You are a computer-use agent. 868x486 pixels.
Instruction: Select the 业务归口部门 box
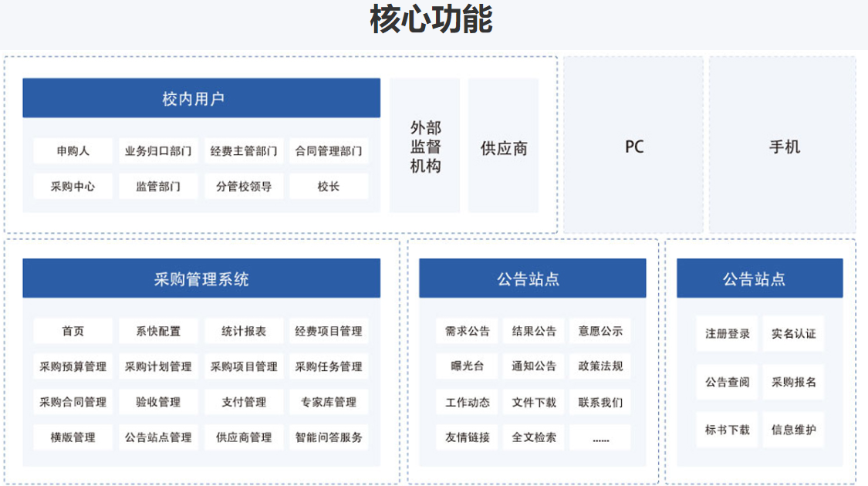[x=158, y=151]
